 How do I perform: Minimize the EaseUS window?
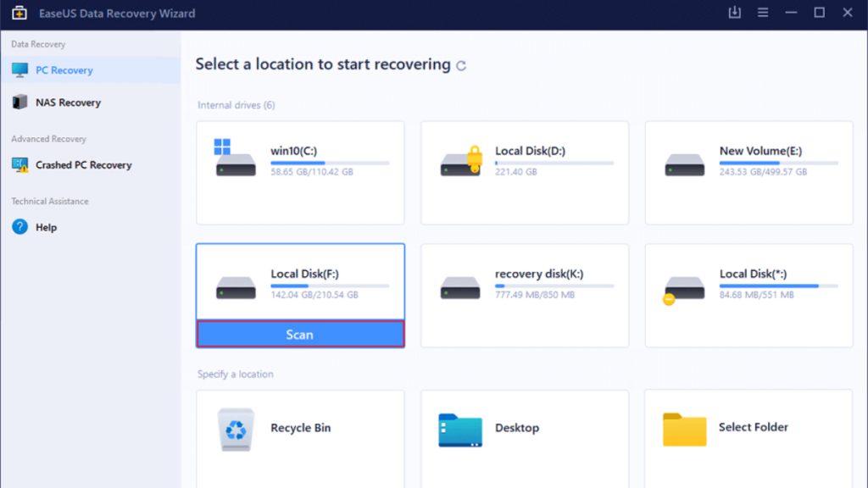tap(791, 13)
